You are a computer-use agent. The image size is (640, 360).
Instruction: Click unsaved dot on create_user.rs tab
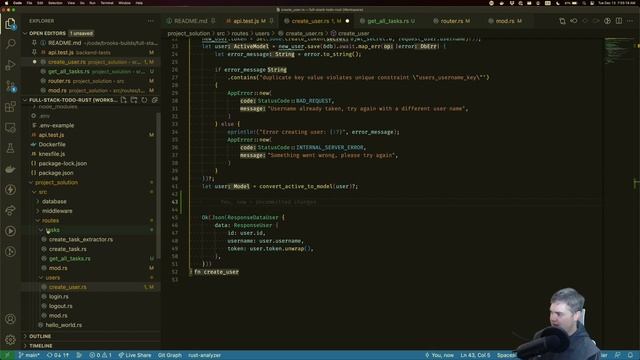click(347, 21)
